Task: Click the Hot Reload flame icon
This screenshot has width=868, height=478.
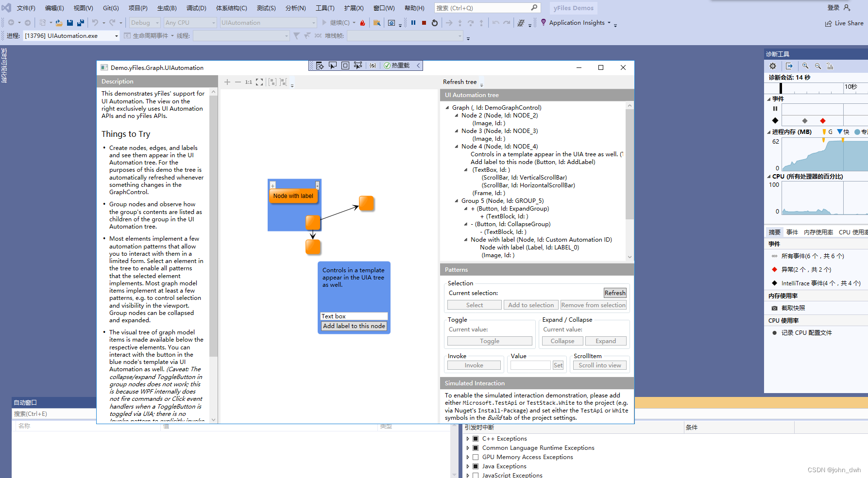Action: (362, 23)
